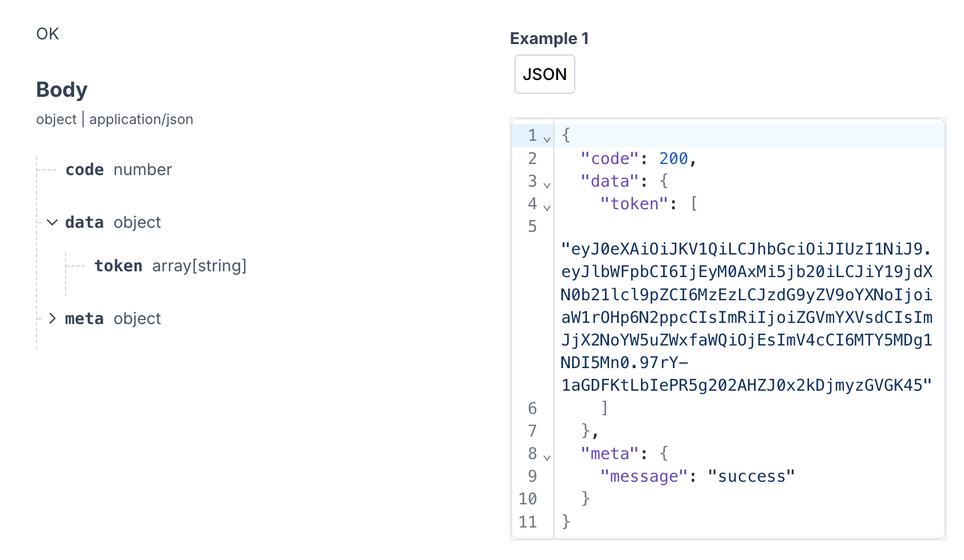
Task: Click the token property in the schema tree
Action: pyautogui.click(x=118, y=266)
